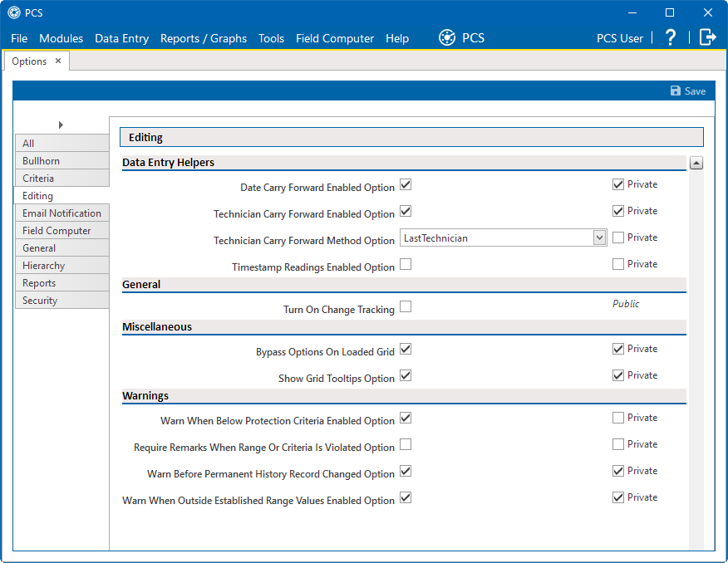Click the PCS logo in the title bar
This screenshot has height=563, width=728.
coord(14,12)
